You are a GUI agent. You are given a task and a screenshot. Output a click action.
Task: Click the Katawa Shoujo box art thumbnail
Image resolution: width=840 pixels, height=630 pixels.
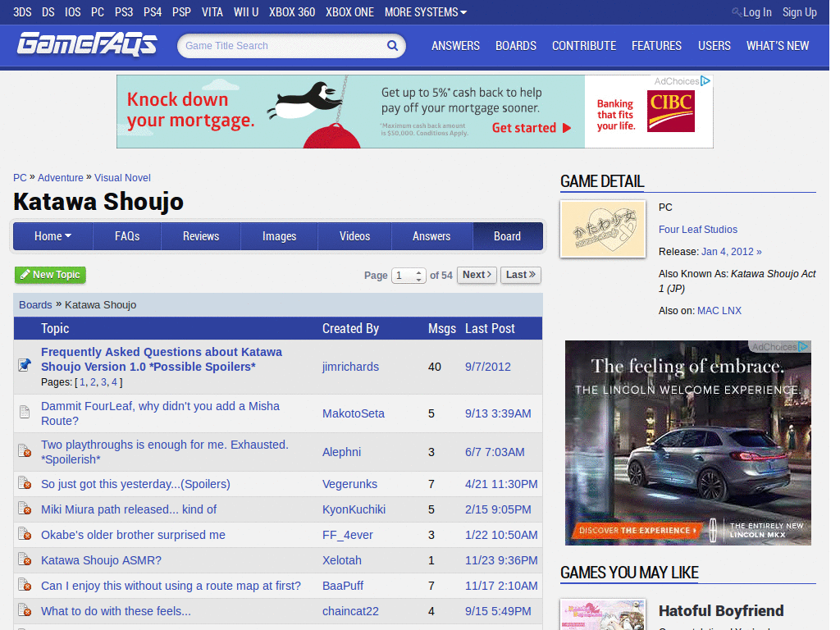603,230
